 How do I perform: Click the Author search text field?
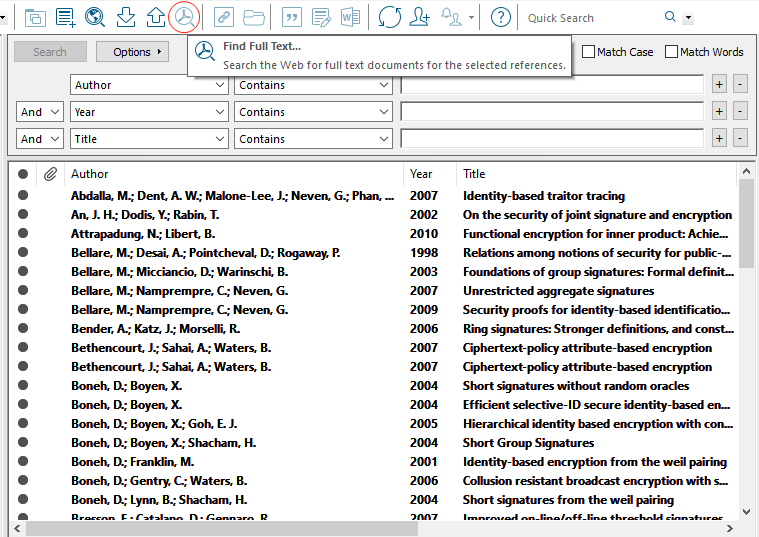coord(552,85)
